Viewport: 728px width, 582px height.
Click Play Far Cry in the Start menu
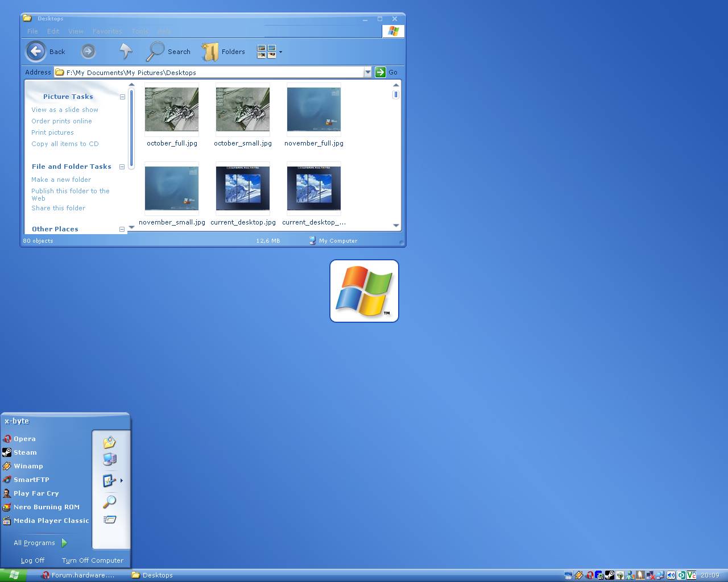point(31,493)
